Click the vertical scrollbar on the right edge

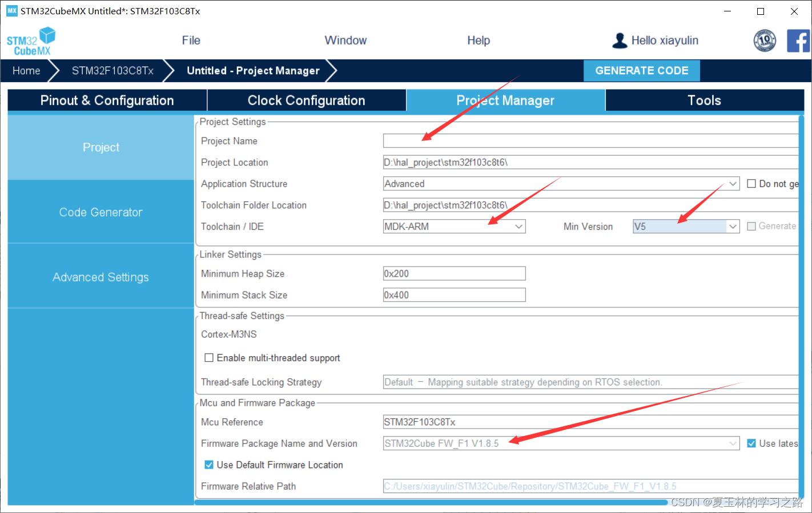pyautogui.click(x=802, y=308)
